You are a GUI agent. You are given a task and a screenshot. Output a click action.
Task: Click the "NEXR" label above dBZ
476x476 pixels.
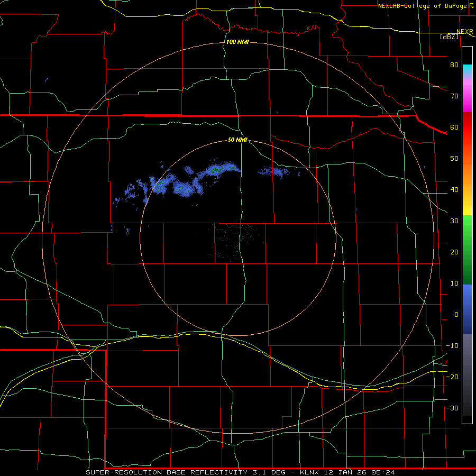tap(464, 32)
